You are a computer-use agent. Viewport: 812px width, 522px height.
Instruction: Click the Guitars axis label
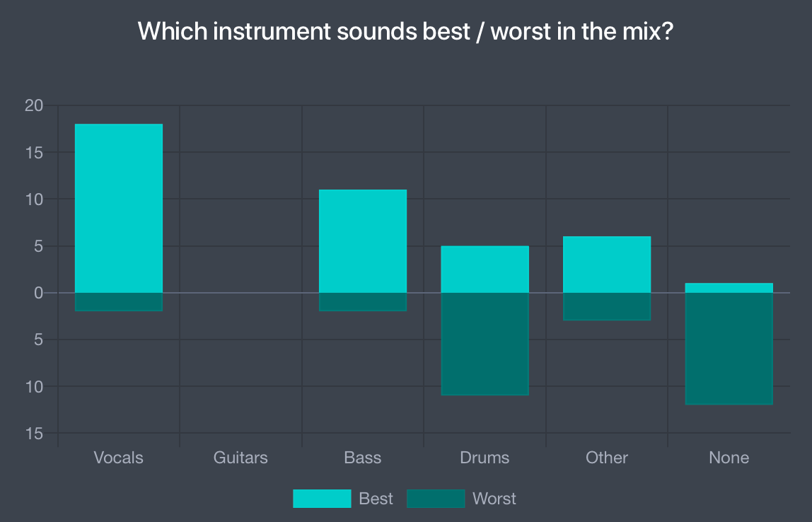[x=240, y=458]
